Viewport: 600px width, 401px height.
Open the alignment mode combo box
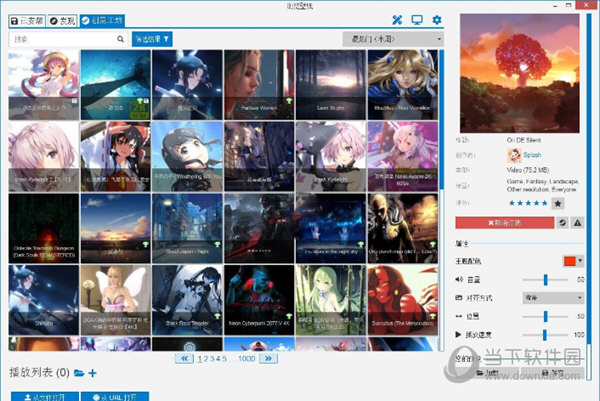pos(553,298)
